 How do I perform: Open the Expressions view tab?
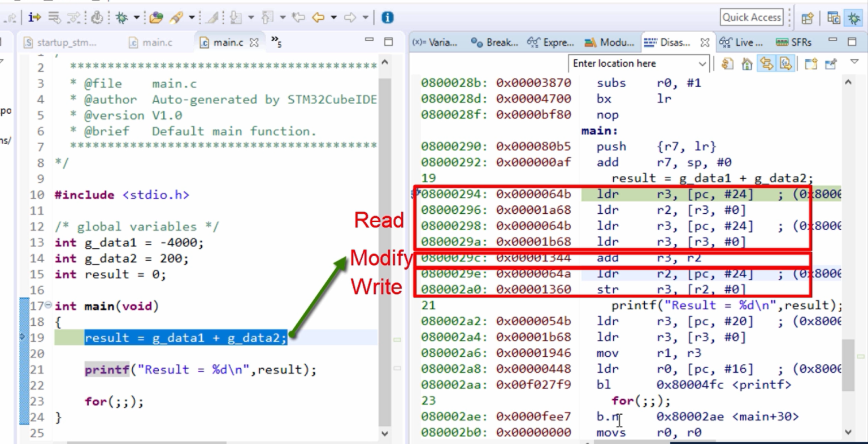(x=550, y=42)
